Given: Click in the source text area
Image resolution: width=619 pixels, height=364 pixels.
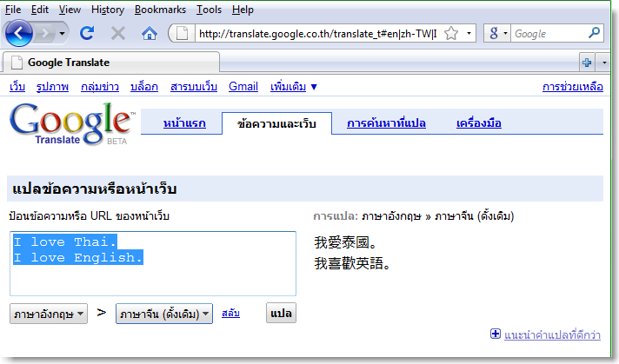Looking at the screenshot, I should point(153,263).
